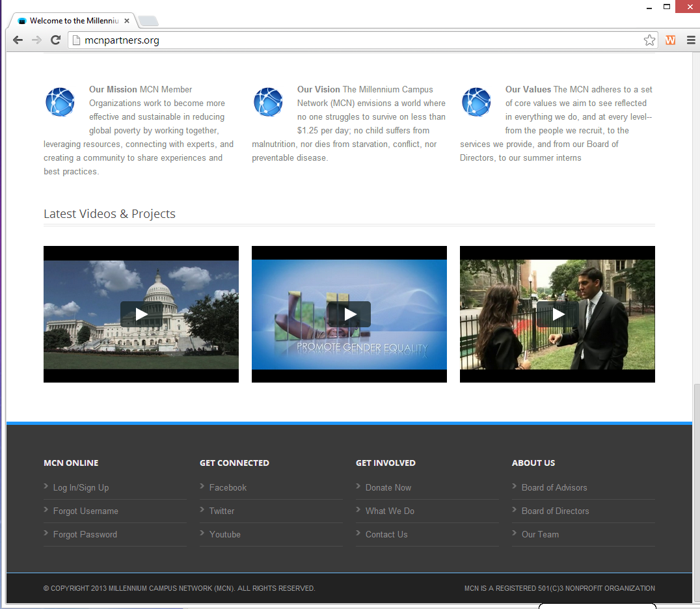
Task: Maximize the Chrome window
Action: click(667, 7)
